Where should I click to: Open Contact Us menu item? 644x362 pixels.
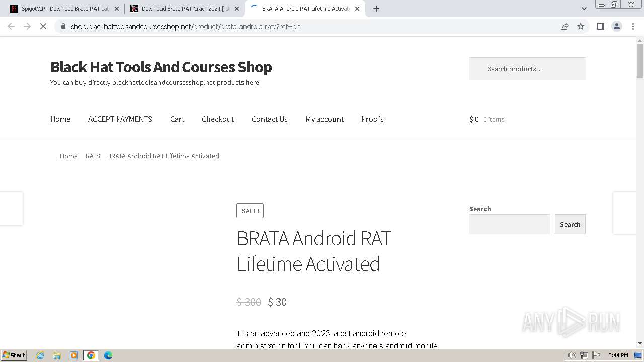270,119
